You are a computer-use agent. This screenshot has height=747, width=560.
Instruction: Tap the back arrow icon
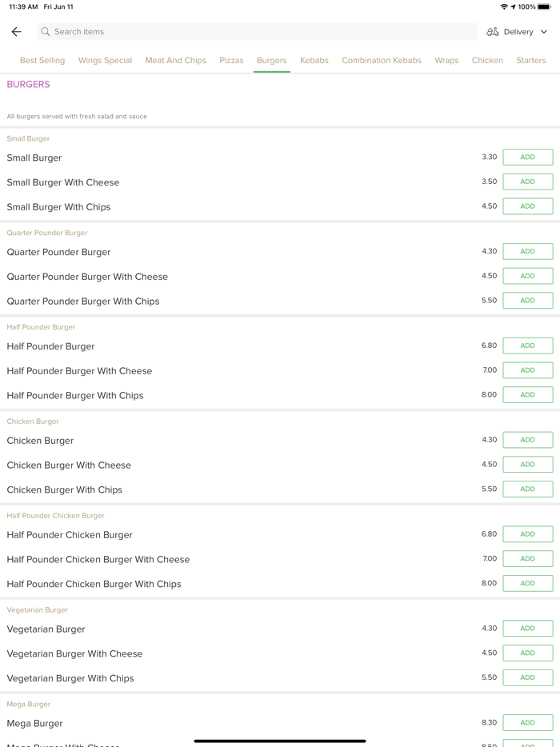16,32
